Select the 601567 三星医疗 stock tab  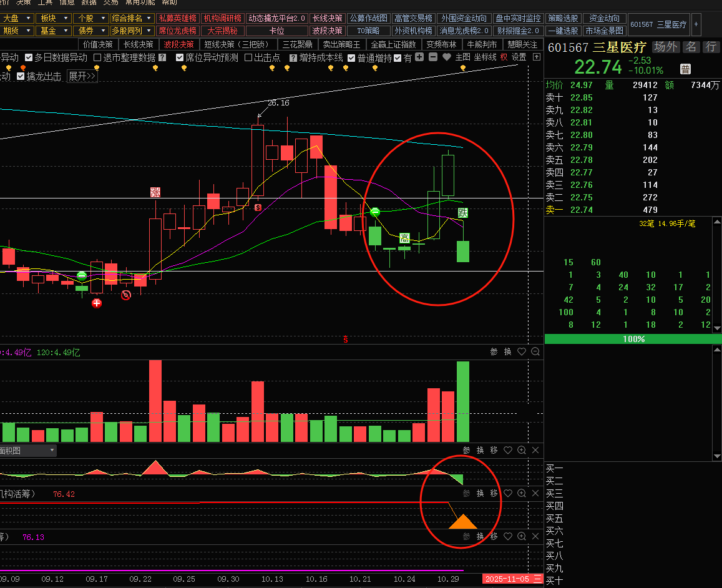[x=658, y=24]
